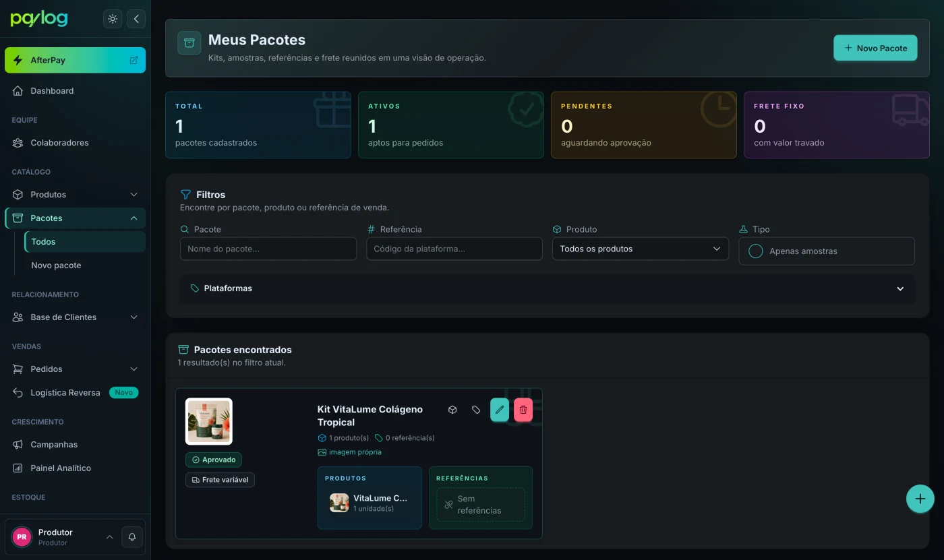Edit the Kit VitaLume package with pencil icon
Viewport: 944px width, 560px height.
tap(500, 410)
